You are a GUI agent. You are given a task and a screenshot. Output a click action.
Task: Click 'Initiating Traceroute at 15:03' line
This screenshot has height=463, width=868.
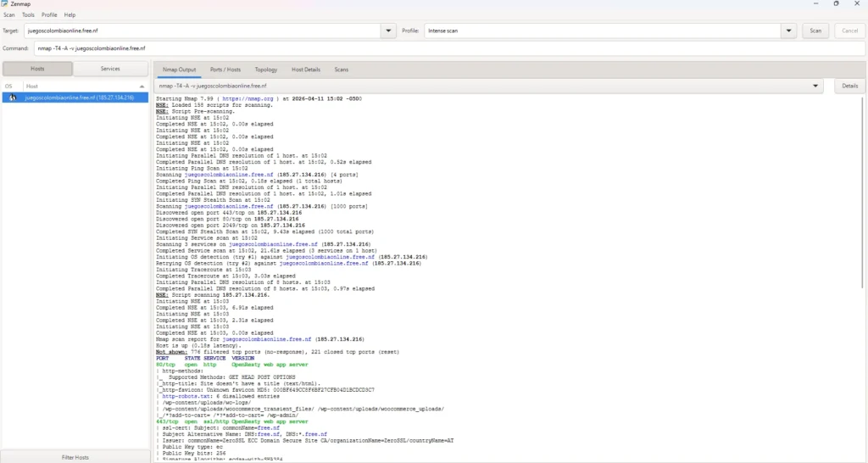pyautogui.click(x=203, y=270)
